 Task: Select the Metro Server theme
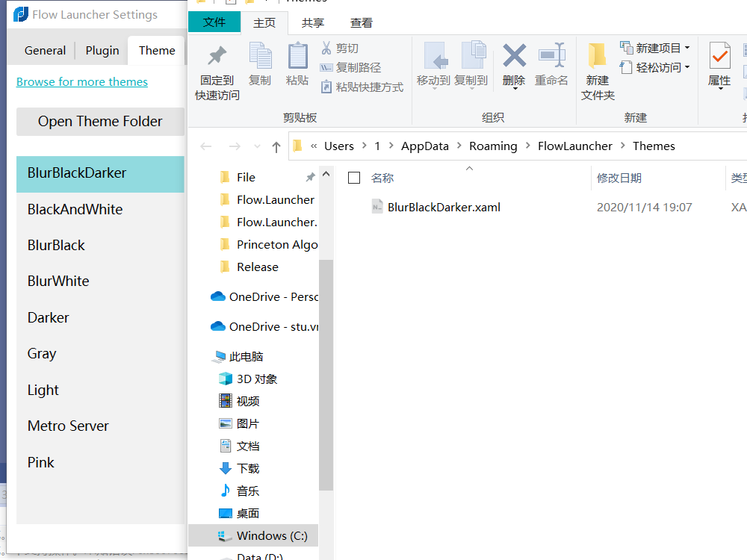(100, 426)
